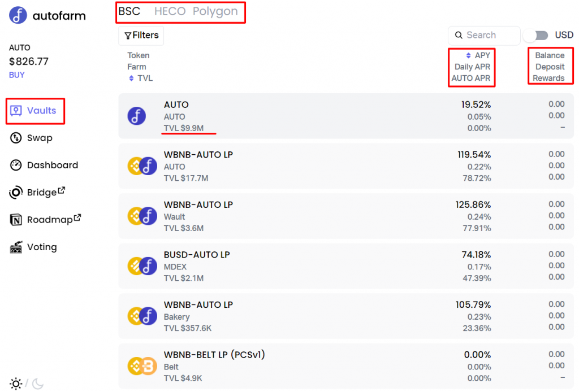The height and width of the screenshot is (392, 579).
Task: Click the autofarm logo icon
Action: tap(18, 15)
